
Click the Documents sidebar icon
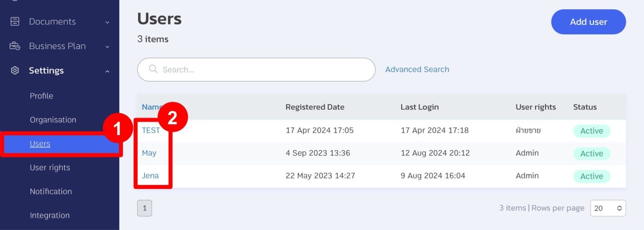(x=15, y=22)
